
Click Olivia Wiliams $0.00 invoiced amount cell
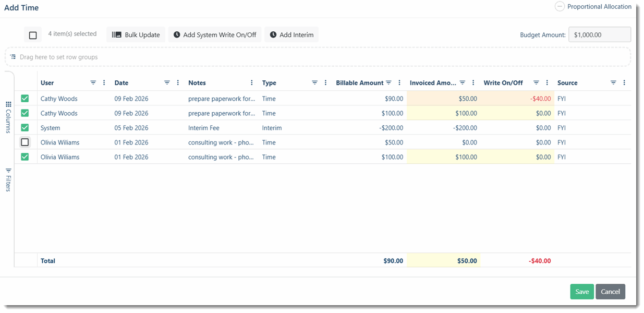click(443, 142)
